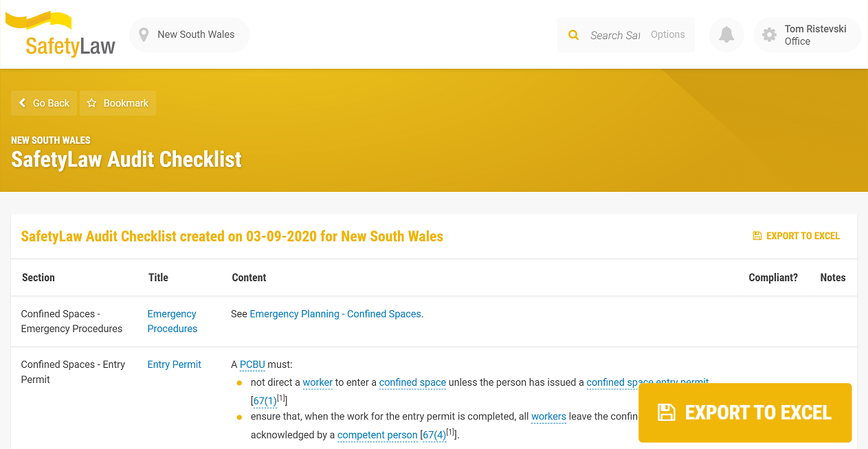Screen dimensions: 868x449
Task: Click the Title column header
Action: (158, 278)
